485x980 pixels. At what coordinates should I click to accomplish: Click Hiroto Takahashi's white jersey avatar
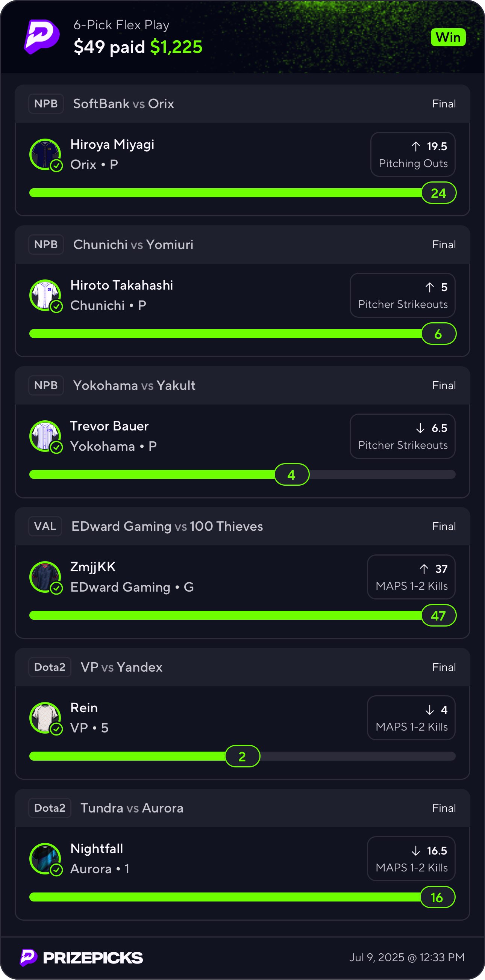click(45, 295)
